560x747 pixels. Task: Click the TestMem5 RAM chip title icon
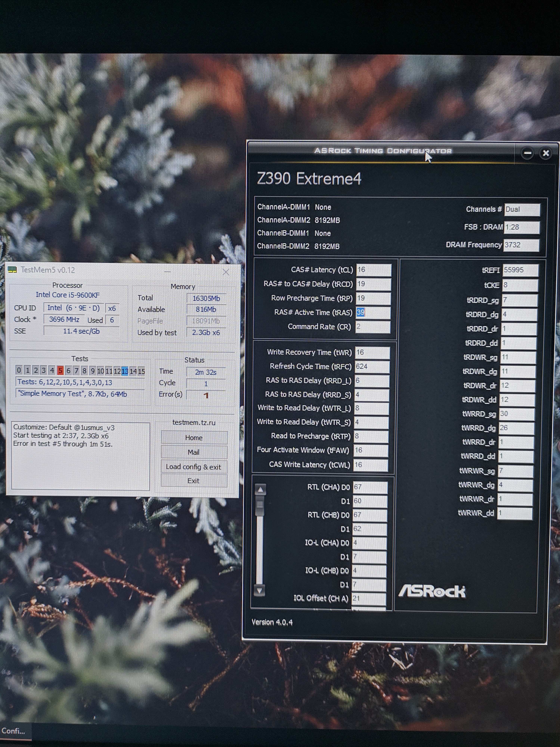[x=12, y=269]
